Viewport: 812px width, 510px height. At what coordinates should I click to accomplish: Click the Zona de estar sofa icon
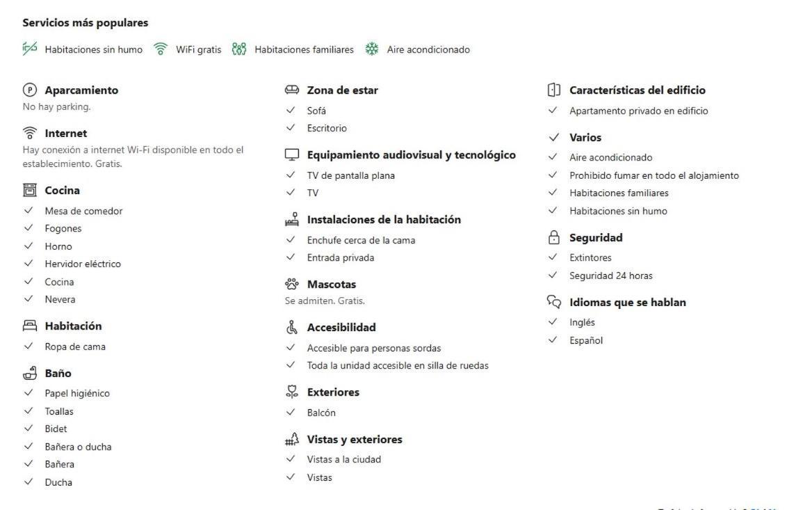[x=292, y=90]
